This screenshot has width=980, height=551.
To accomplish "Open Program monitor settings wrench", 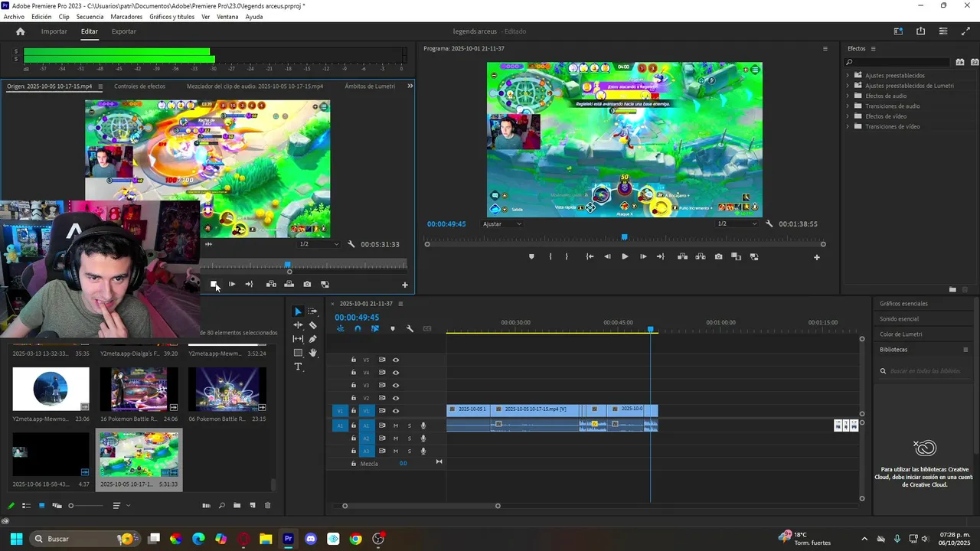I will point(769,224).
